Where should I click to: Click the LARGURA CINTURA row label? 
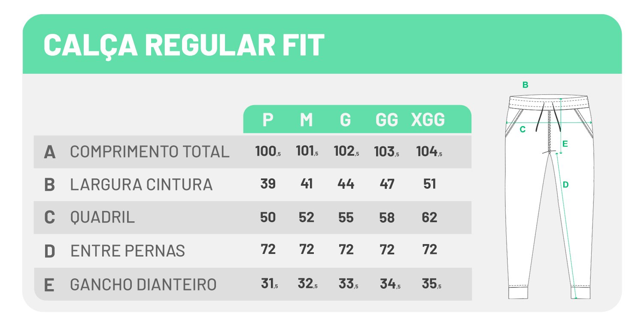click(x=141, y=184)
